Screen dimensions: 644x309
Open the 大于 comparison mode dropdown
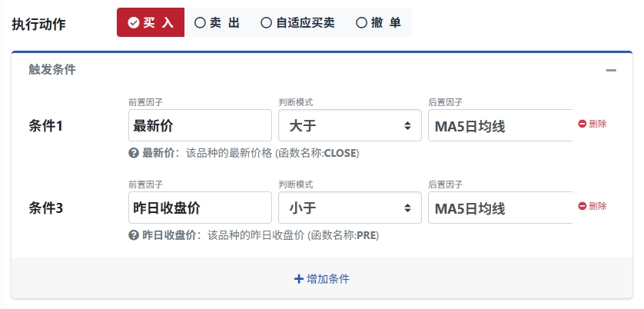click(x=350, y=125)
